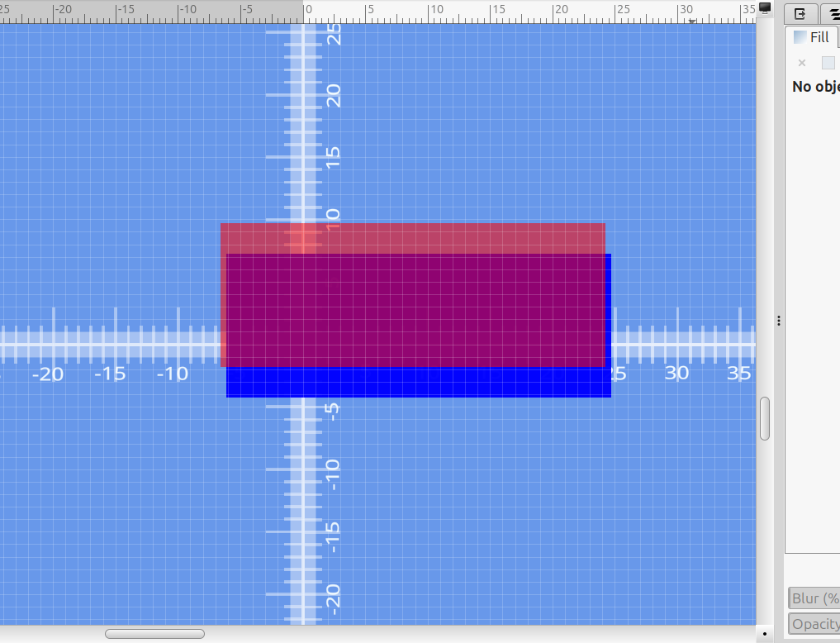Click the Blur (%) slider

(814, 598)
